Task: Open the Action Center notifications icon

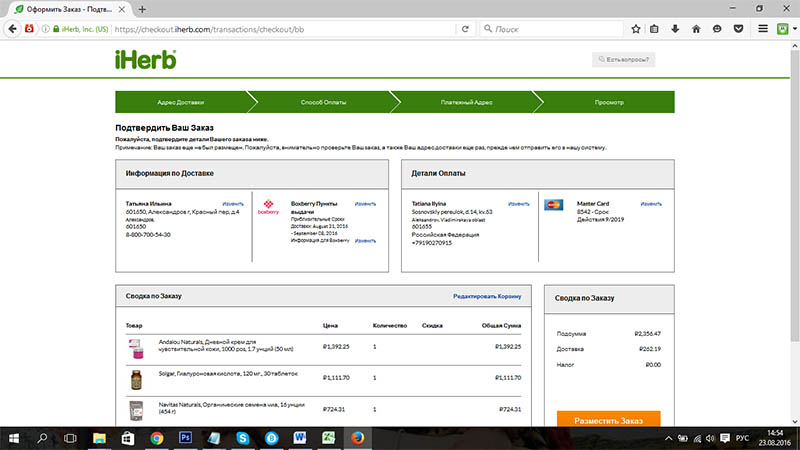Action: (724, 438)
